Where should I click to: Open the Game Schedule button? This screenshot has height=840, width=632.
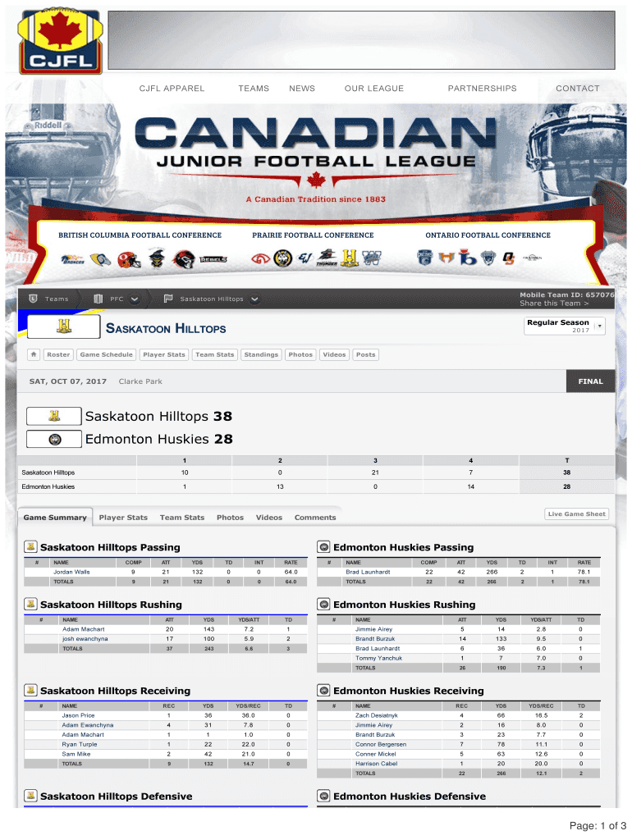tap(106, 354)
